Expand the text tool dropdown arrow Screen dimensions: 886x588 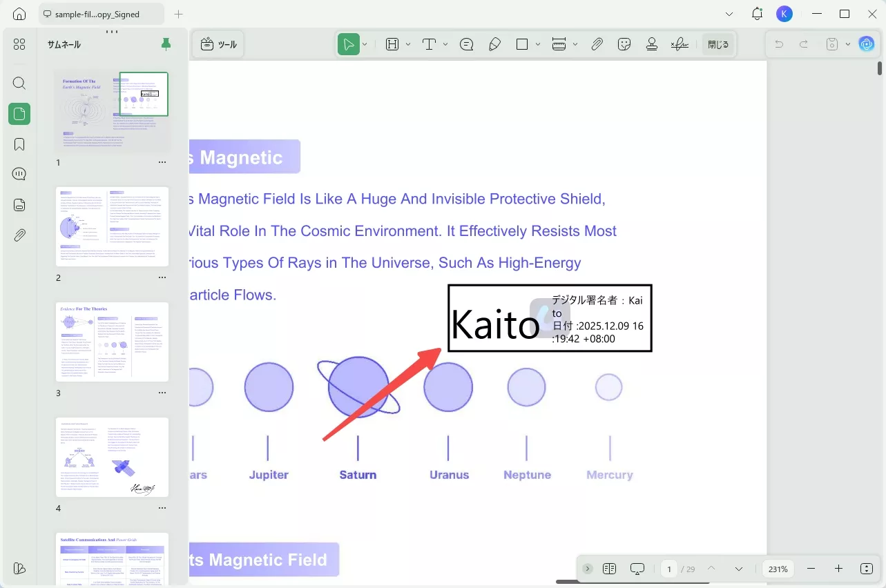point(445,44)
